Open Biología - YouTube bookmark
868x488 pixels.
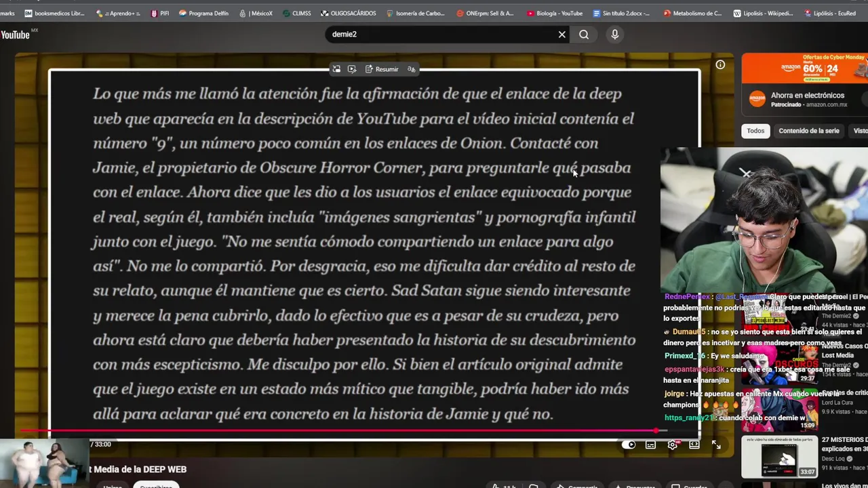pyautogui.click(x=554, y=13)
